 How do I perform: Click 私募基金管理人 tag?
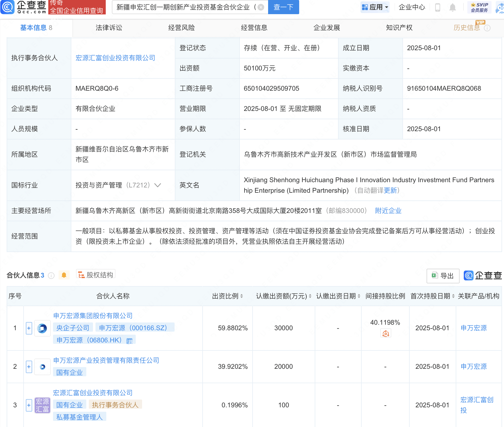79,417
